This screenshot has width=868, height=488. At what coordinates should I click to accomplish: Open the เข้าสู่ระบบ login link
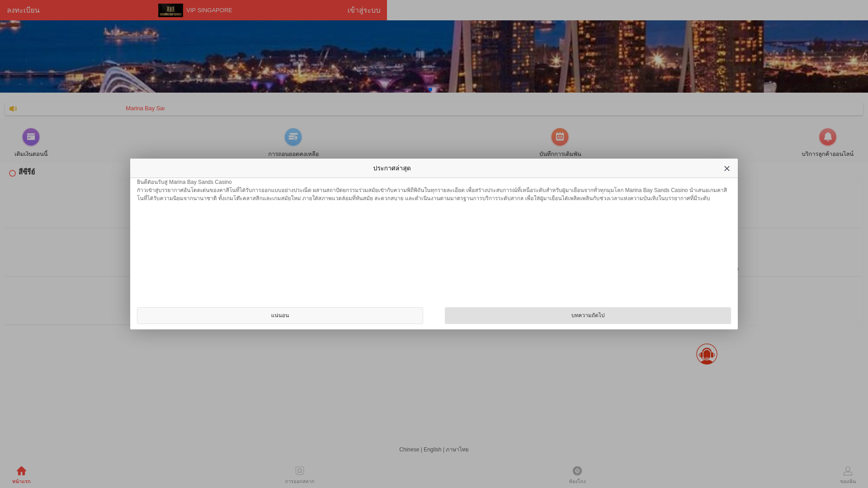[x=364, y=10]
